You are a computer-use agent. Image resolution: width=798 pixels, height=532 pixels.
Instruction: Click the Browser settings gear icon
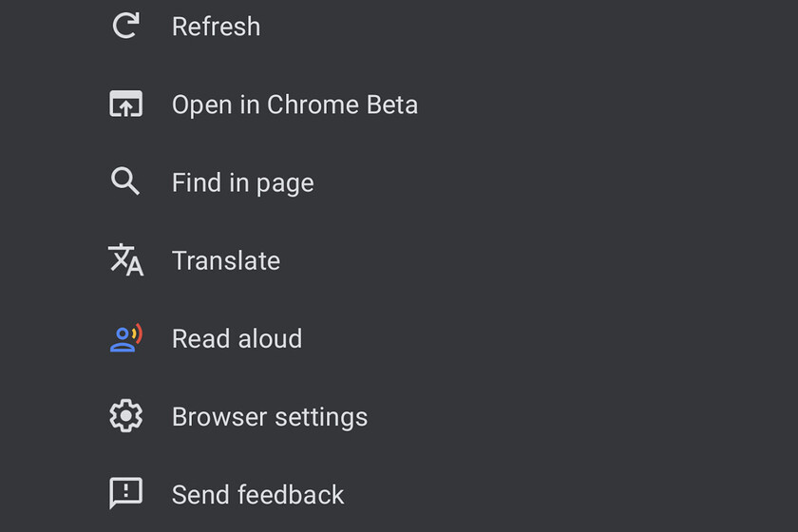coord(125,416)
